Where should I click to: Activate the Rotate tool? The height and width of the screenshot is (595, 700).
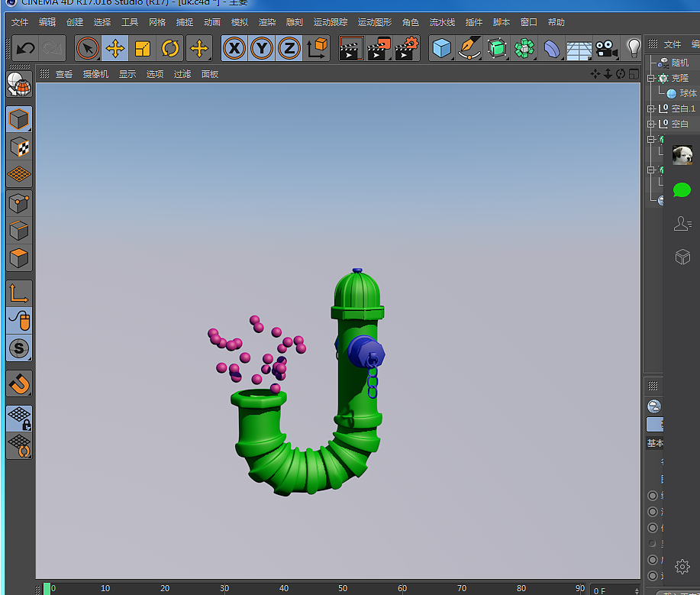coord(170,48)
